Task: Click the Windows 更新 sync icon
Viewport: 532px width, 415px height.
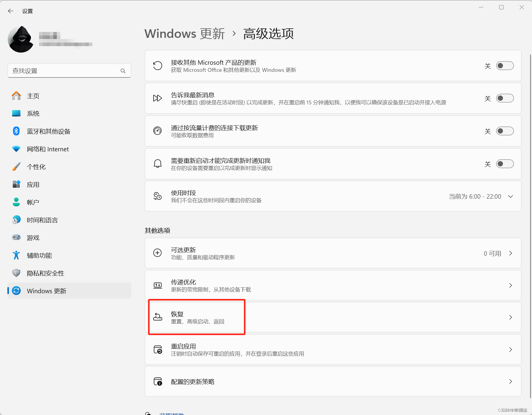Action: coord(16,291)
